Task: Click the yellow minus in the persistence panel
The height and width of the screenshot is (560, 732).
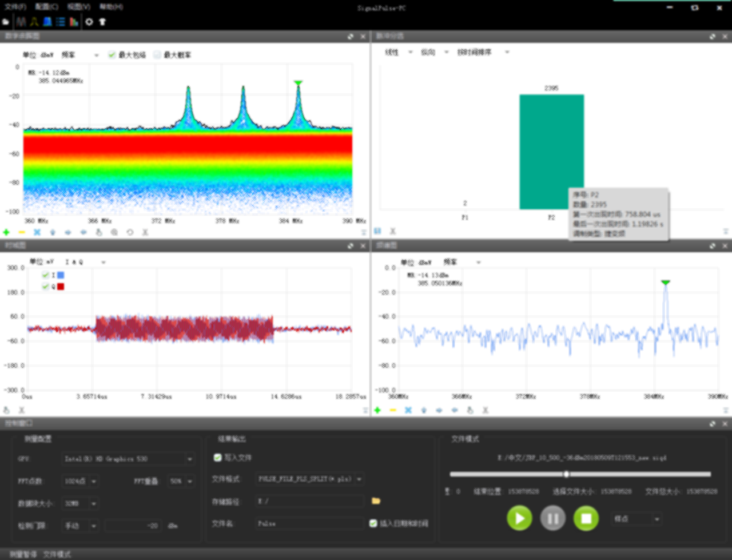Action: [22, 232]
